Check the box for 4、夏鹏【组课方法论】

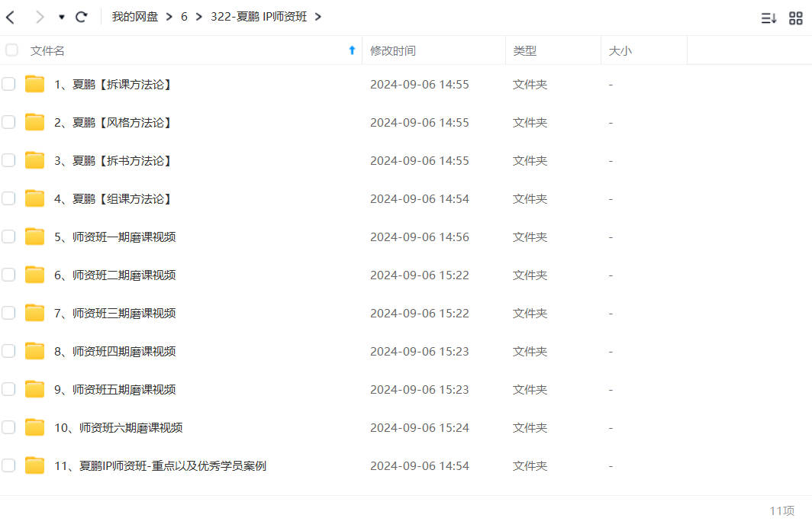pos(8,199)
